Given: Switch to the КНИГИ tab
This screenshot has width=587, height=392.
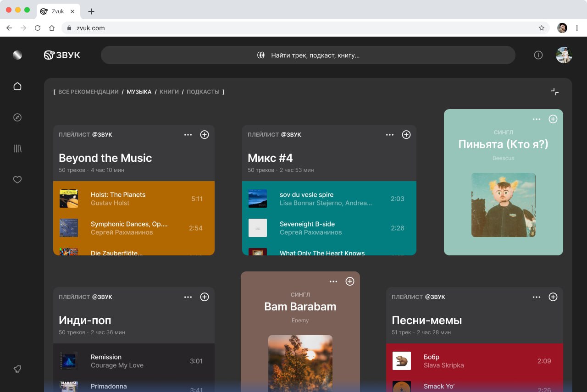Looking at the screenshot, I should tap(169, 92).
